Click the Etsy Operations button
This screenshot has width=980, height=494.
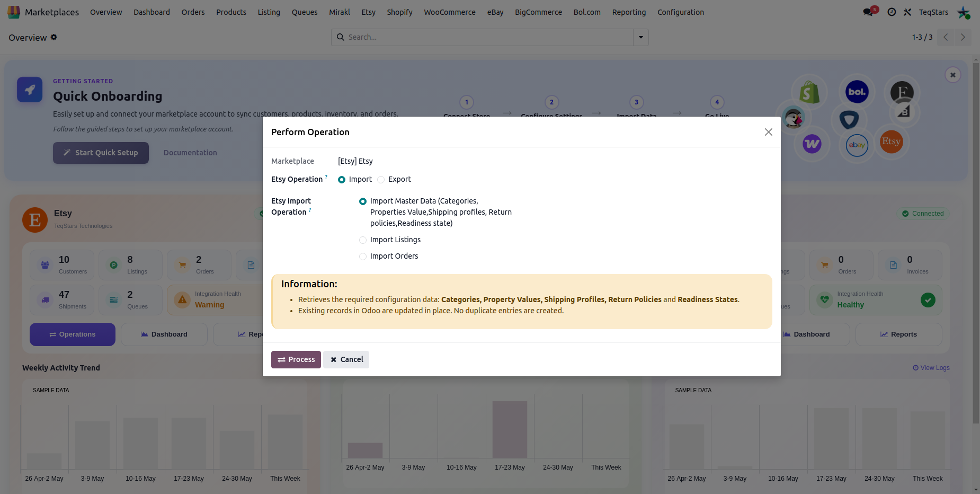(73, 334)
